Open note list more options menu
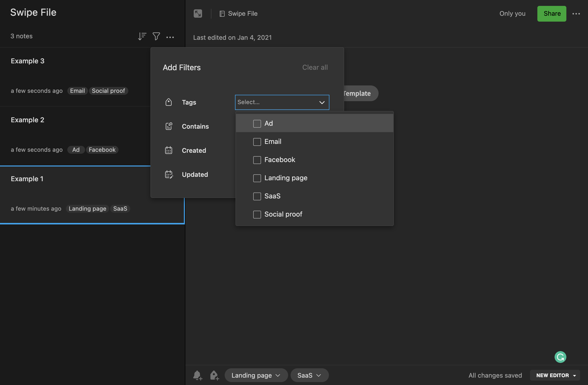The height and width of the screenshot is (385, 588). pyautogui.click(x=170, y=37)
